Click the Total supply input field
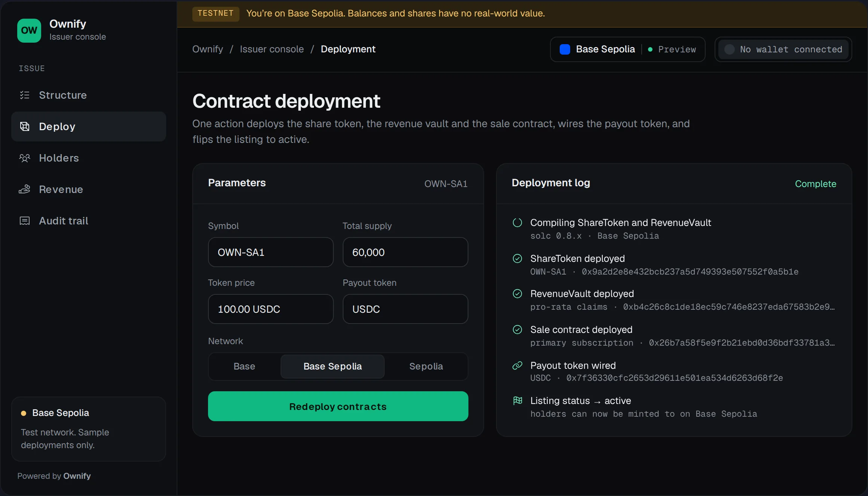The height and width of the screenshot is (496, 868). pos(406,252)
